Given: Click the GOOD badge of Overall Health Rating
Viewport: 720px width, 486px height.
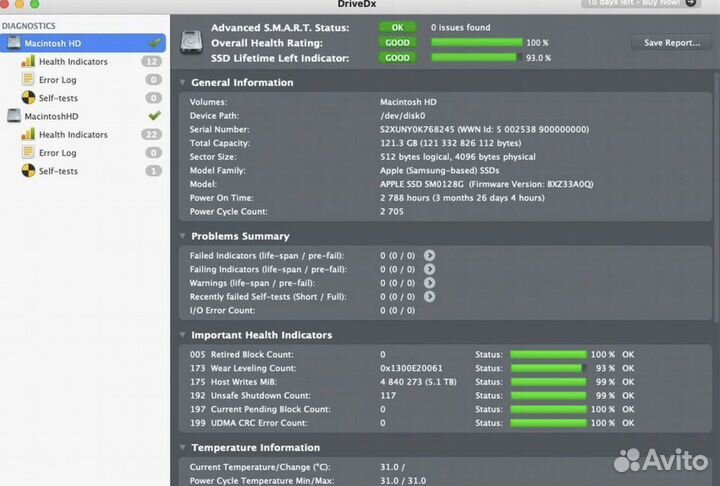Looking at the screenshot, I should coord(398,43).
